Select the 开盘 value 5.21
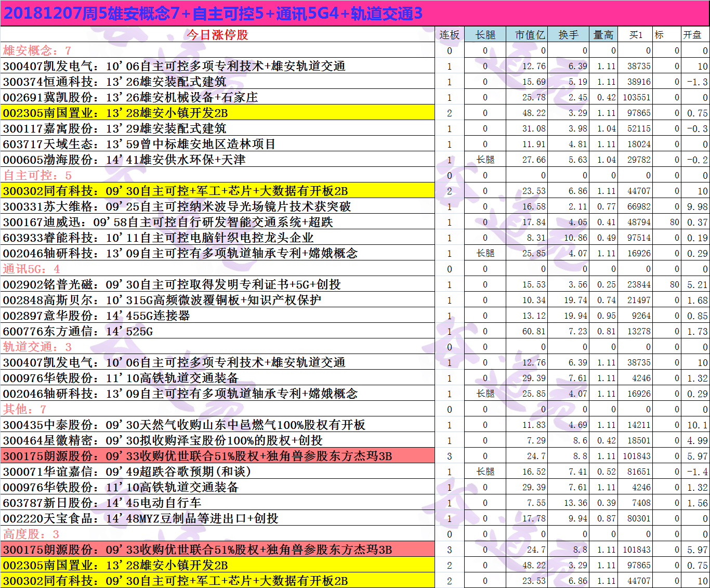710x588 pixels. [x=698, y=284]
